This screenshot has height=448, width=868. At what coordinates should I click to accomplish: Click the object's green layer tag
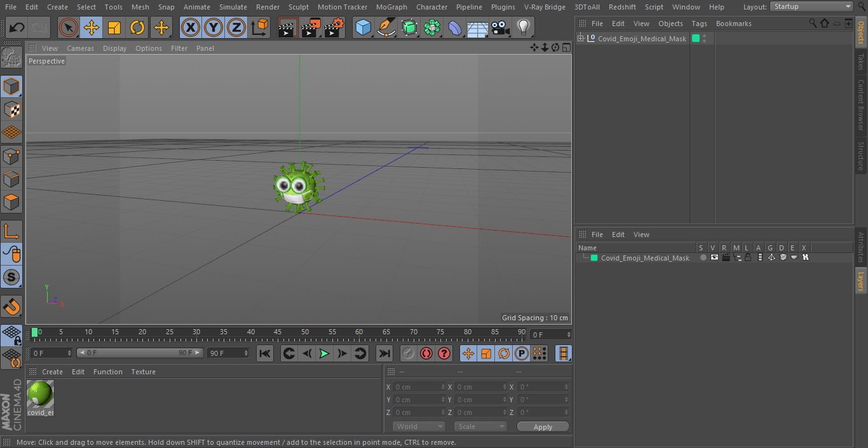click(696, 39)
